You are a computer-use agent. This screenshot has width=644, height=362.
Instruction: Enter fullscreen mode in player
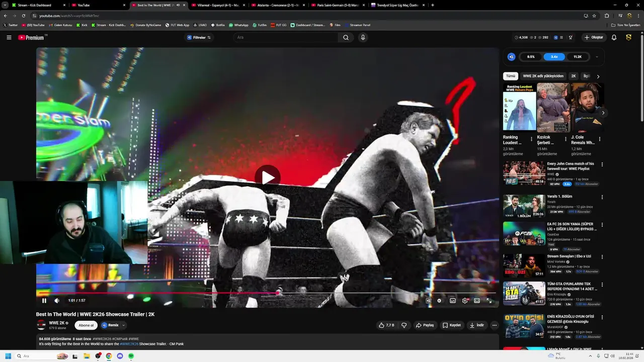tap(489, 301)
